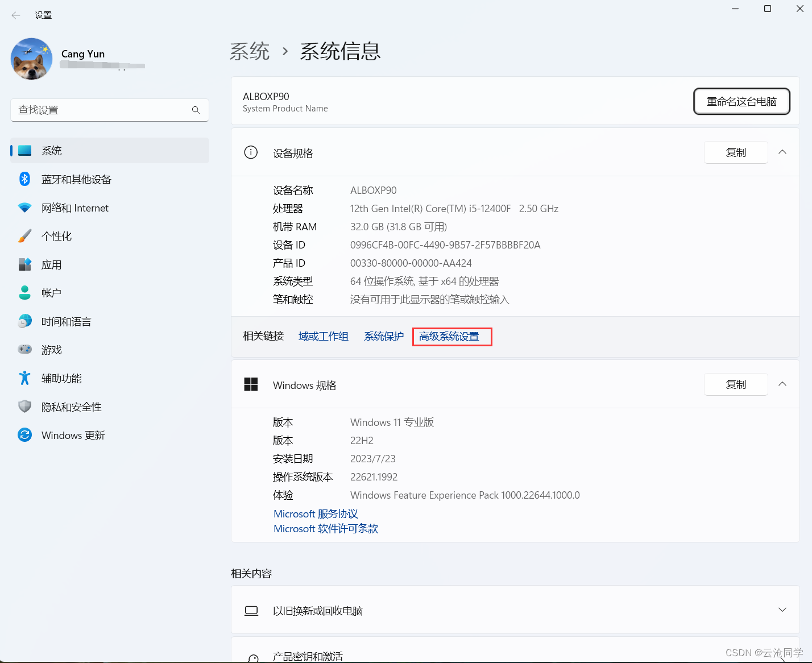Open the Cang Yun profile avatar
The width and height of the screenshot is (812, 663).
coord(32,59)
